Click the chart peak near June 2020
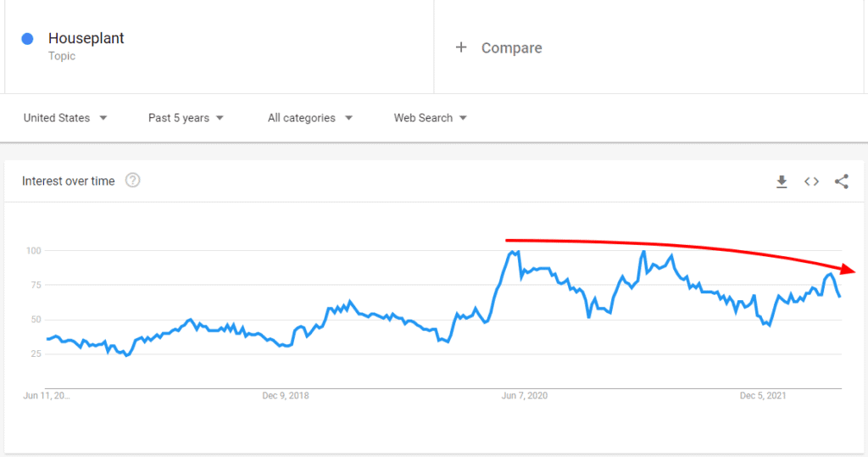 512,252
